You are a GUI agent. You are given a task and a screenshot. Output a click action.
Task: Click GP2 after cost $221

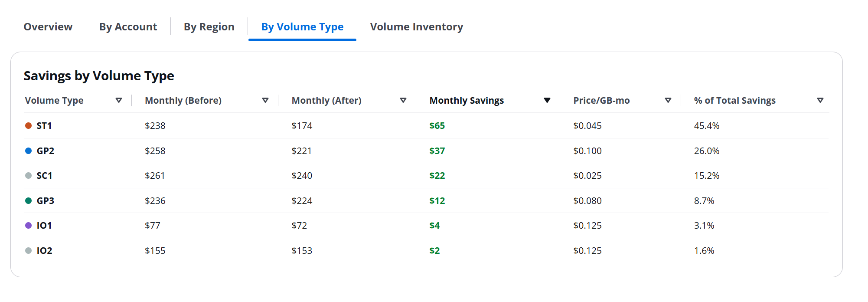[302, 151]
